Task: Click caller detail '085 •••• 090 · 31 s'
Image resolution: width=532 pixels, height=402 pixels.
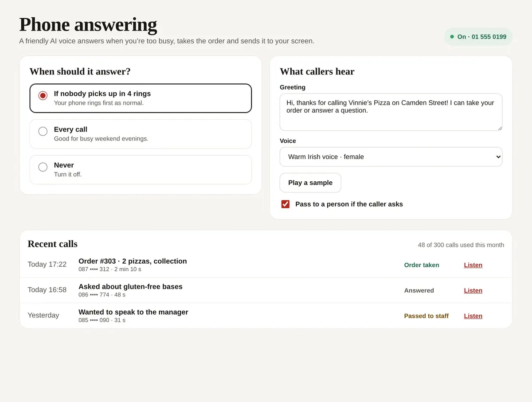Action: (x=102, y=320)
